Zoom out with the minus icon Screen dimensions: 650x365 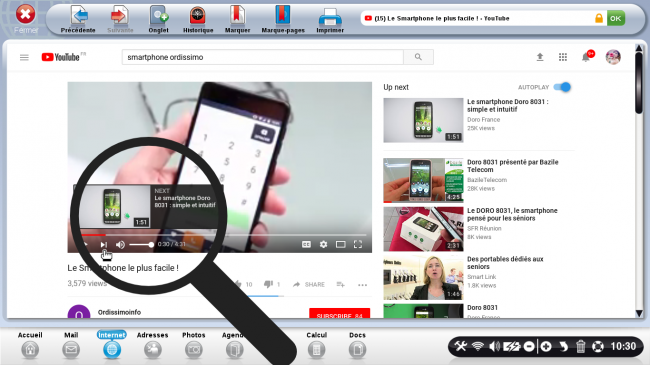tap(529, 346)
